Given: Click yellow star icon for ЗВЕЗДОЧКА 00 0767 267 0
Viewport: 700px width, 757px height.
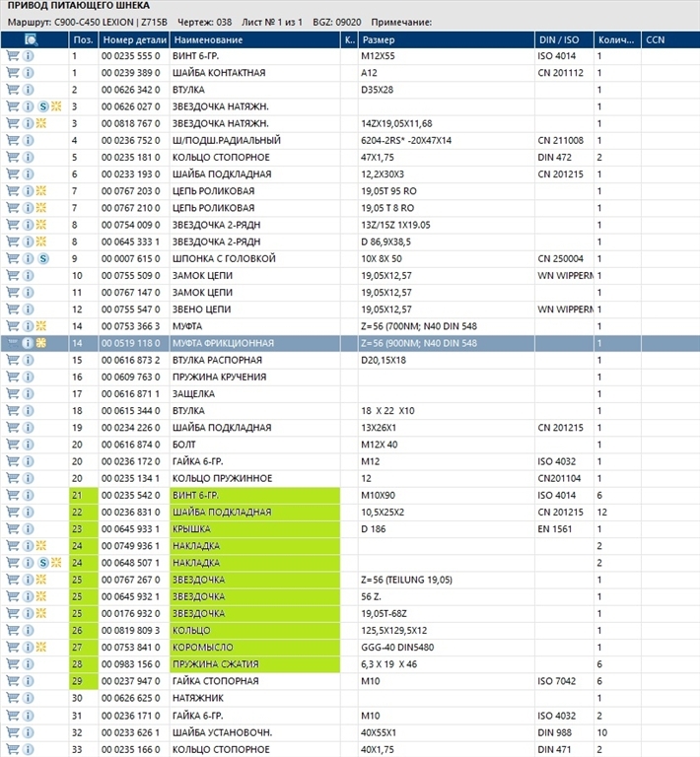Looking at the screenshot, I should tap(41, 580).
